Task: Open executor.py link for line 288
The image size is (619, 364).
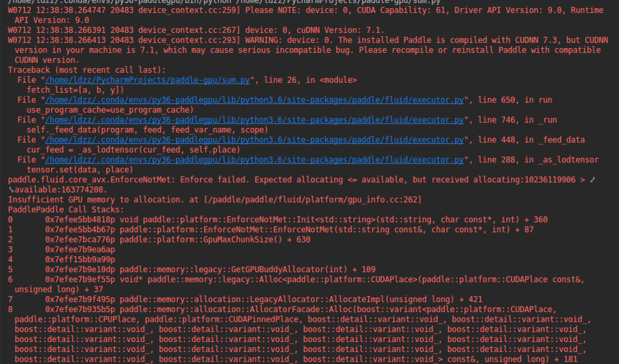Action: (x=255, y=160)
